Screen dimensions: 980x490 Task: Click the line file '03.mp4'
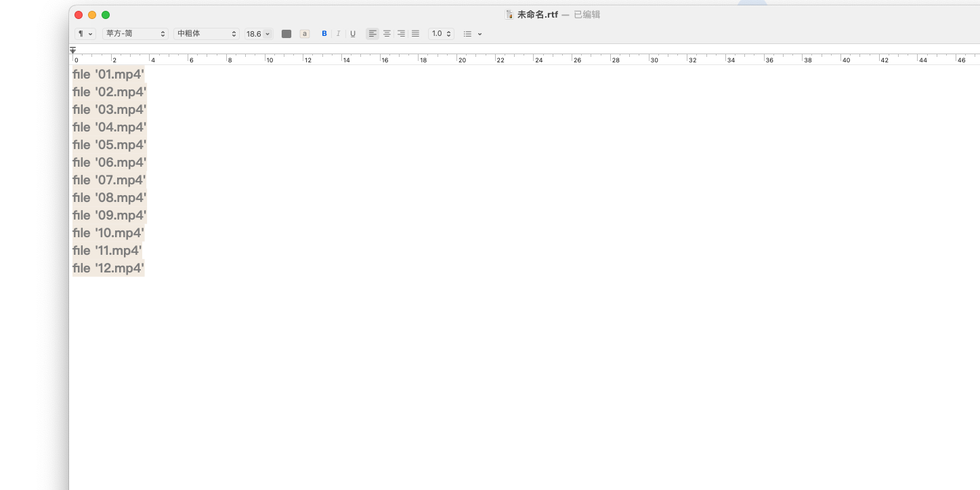click(x=110, y=110)
